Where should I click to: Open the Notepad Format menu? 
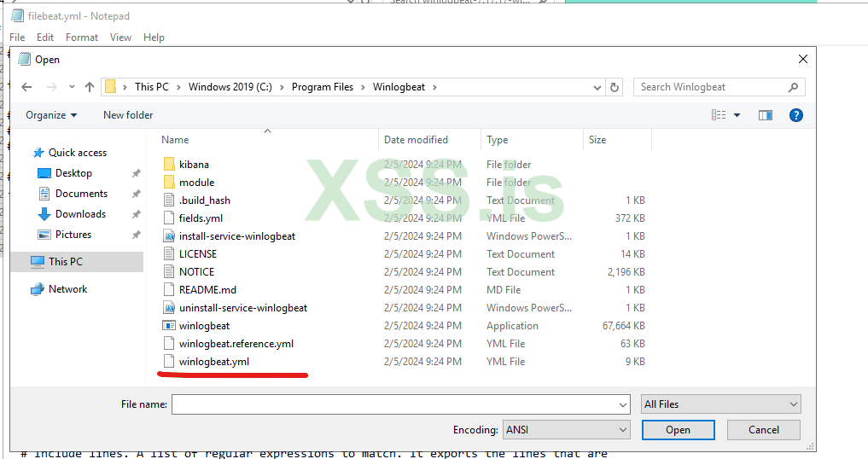click(81, 37)
